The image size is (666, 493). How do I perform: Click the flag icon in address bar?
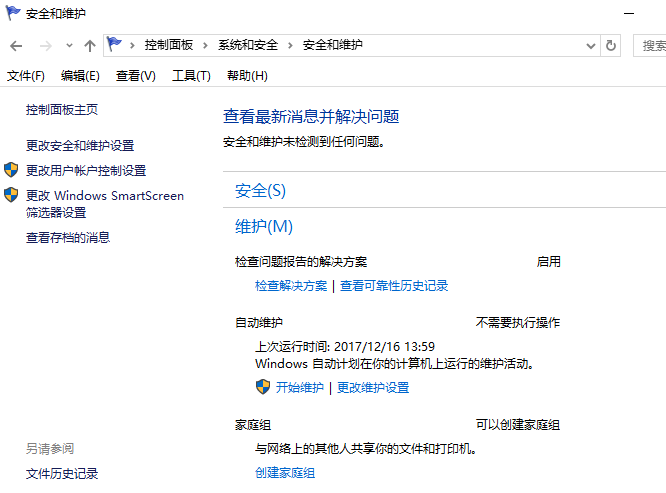click(x=114, y=44)
